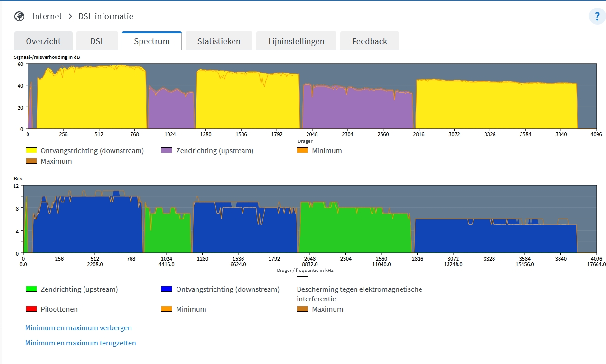606x364 pixels.
Task: Switch to the Feedback tab
Action: tap(369, 41)
